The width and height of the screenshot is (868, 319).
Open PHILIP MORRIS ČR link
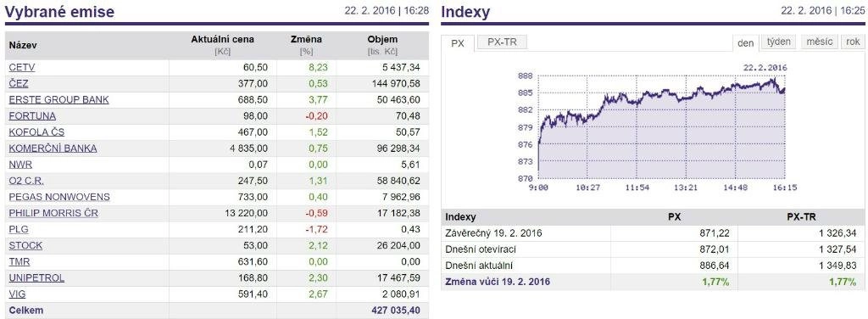pyautogui.click(x=53, y=213)
